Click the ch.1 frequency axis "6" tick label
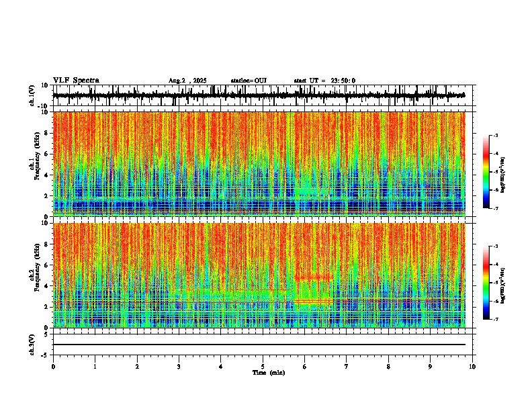This screenshot has height=411, width=532. (47, 154)
